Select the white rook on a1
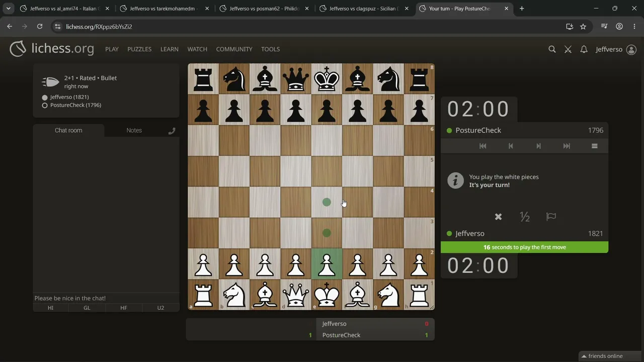The width and height of the screenshot is (644, 362). [203, 295]
